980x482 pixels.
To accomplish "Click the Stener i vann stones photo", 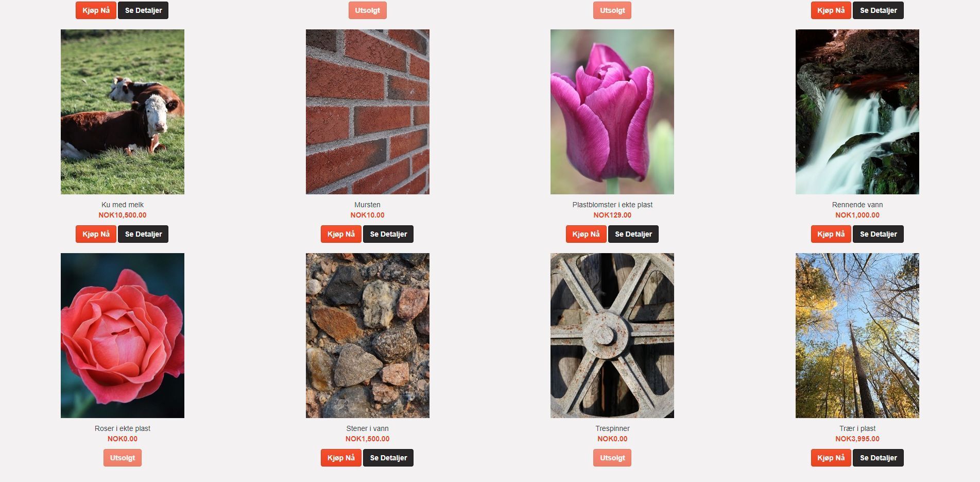I will (368, 336).
